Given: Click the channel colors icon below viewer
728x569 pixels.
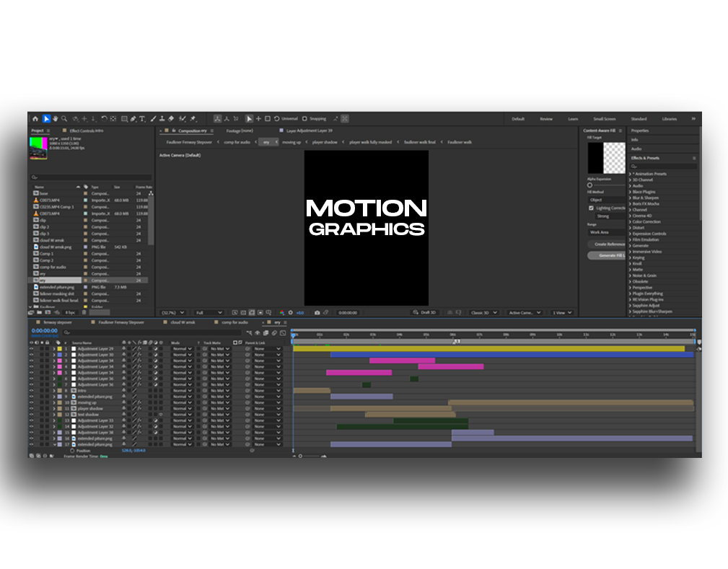Looking at the screenshot, I should [x=282, y=313].
